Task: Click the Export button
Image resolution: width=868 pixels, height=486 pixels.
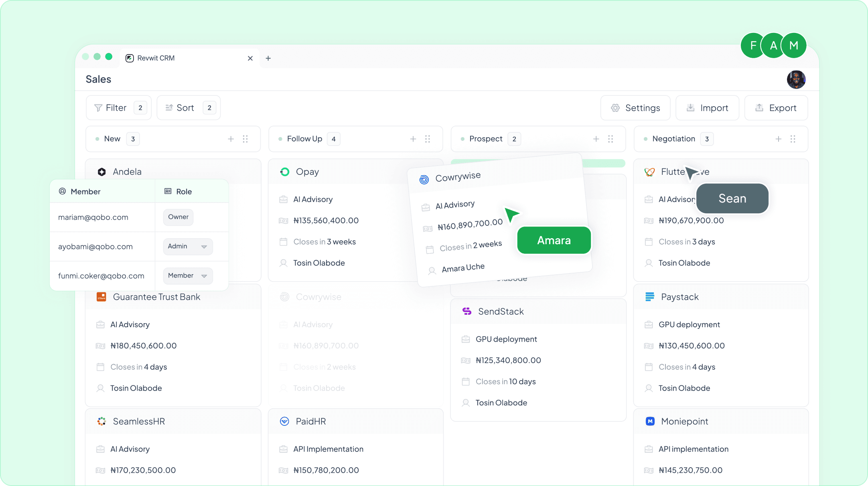Action: [776, 108]
